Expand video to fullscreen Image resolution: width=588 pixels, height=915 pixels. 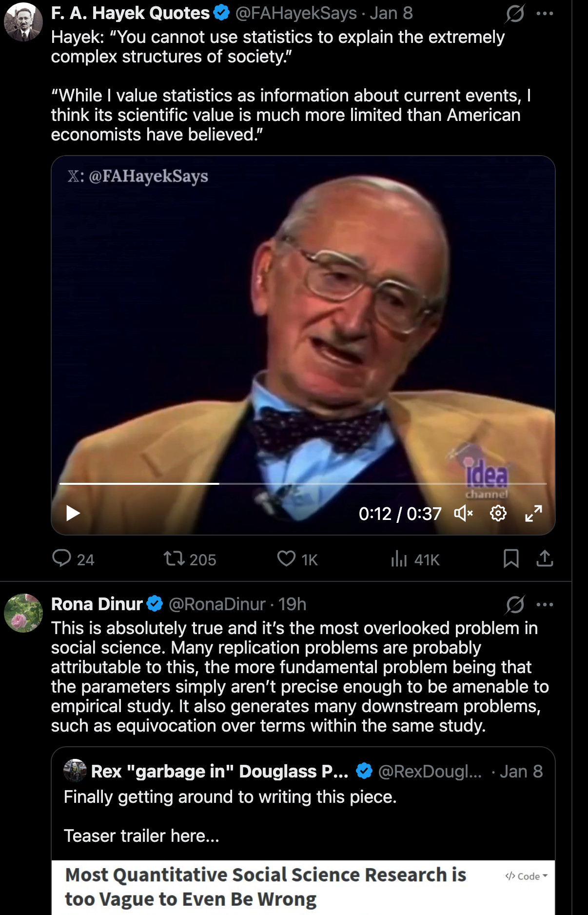(533, 513)
